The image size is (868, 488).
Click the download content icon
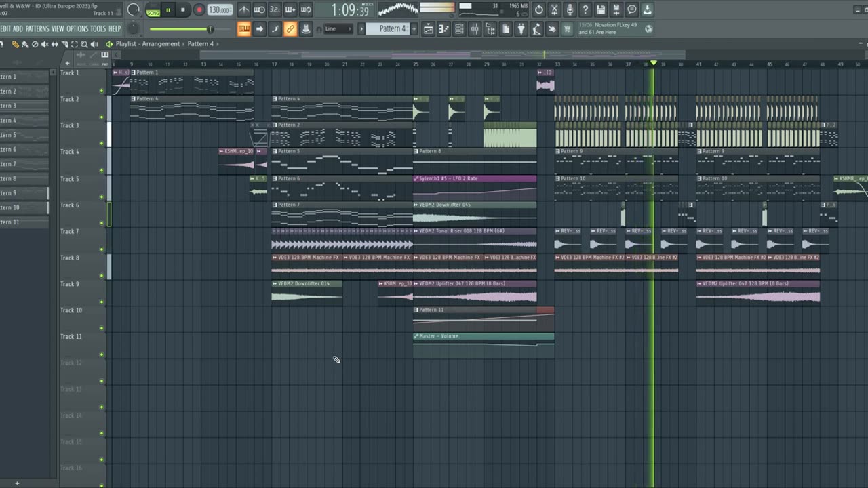647,9
